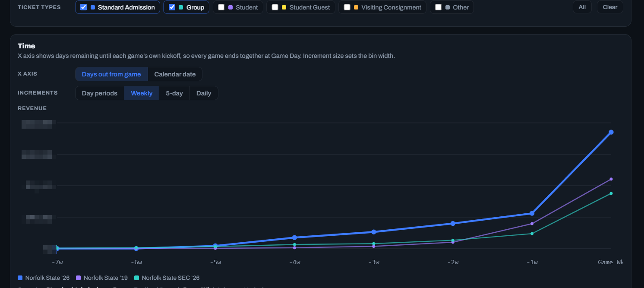Image resolution: width=644 pixels, height=288 pixels.
Task: Click the -6w axis label
Action: pyautogui.click(x=136, y=263)
